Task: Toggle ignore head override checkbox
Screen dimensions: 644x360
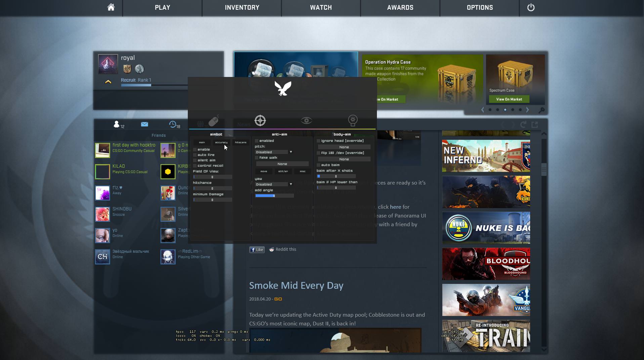Action: click(318, 141)
